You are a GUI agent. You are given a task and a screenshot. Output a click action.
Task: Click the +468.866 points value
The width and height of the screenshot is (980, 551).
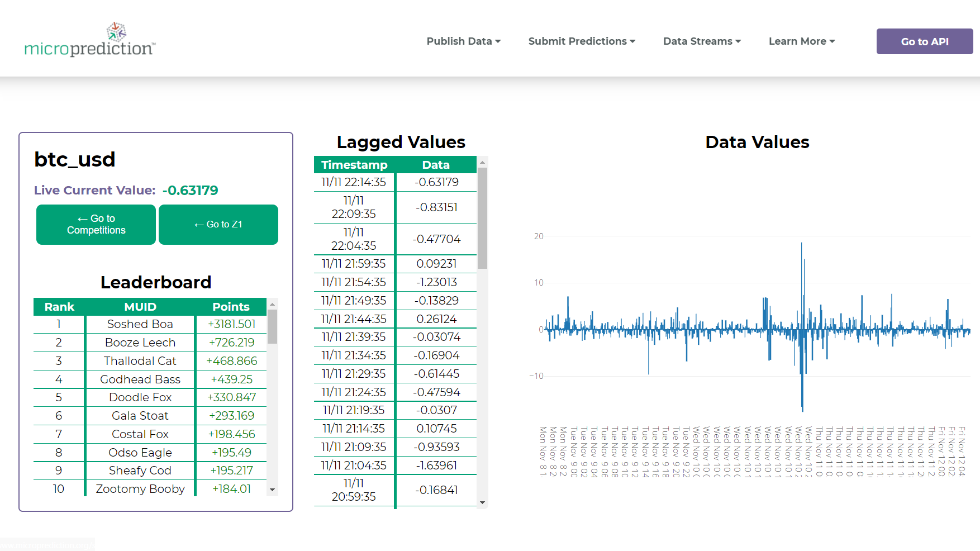pos(231,361)
